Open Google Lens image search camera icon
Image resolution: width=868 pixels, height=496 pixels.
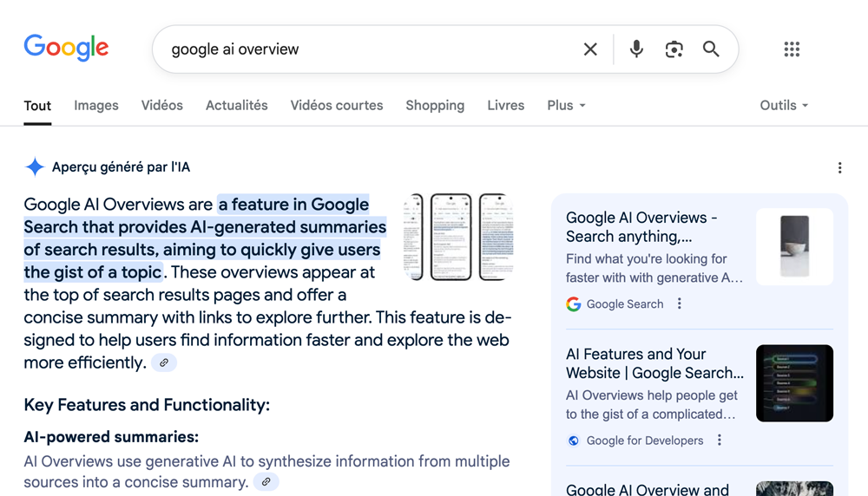pyautogui.click(x=674, y=49)
